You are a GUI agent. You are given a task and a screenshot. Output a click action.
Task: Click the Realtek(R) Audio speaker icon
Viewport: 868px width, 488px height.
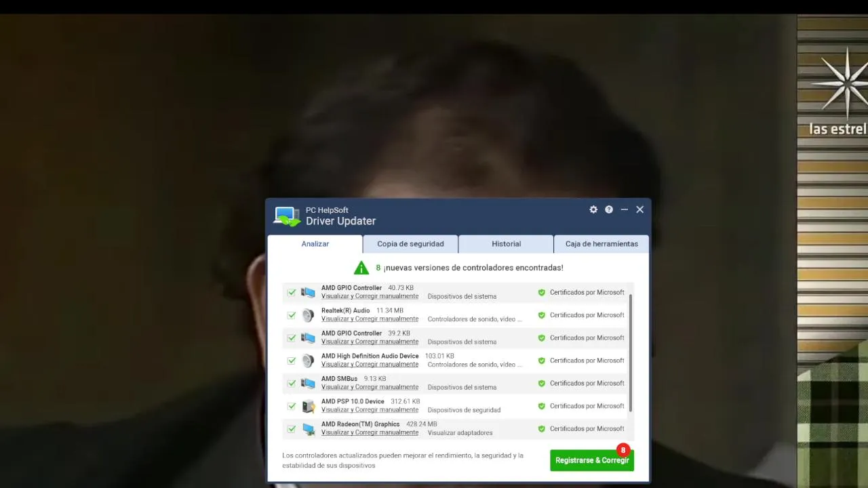[309, 315]
